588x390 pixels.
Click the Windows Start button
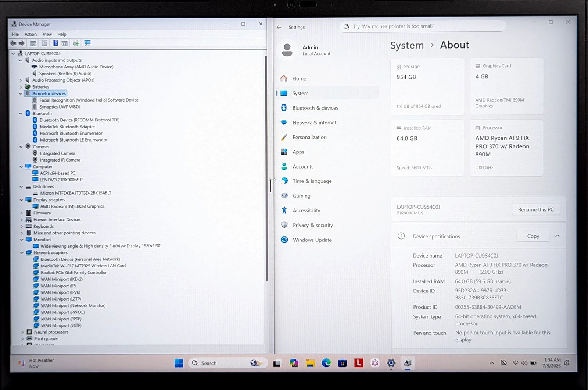(179, 363)
